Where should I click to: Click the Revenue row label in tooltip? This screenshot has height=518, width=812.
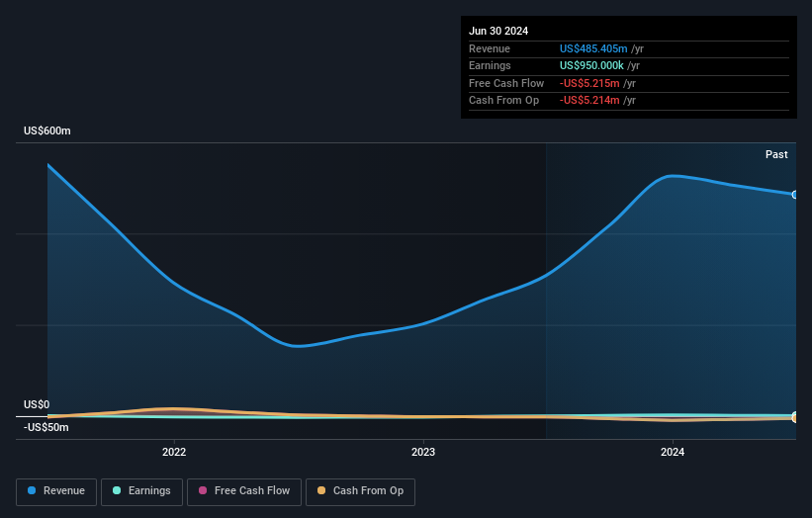click(x=490, y=48)
